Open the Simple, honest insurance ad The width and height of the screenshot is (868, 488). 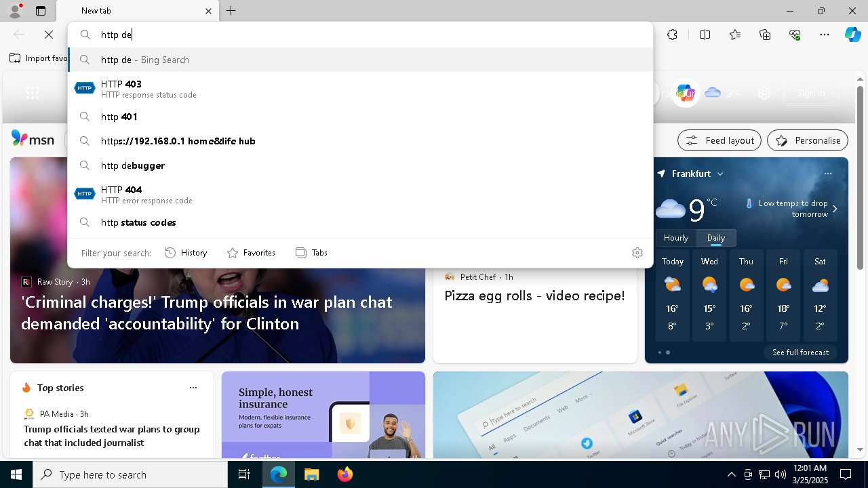[323, 415]
